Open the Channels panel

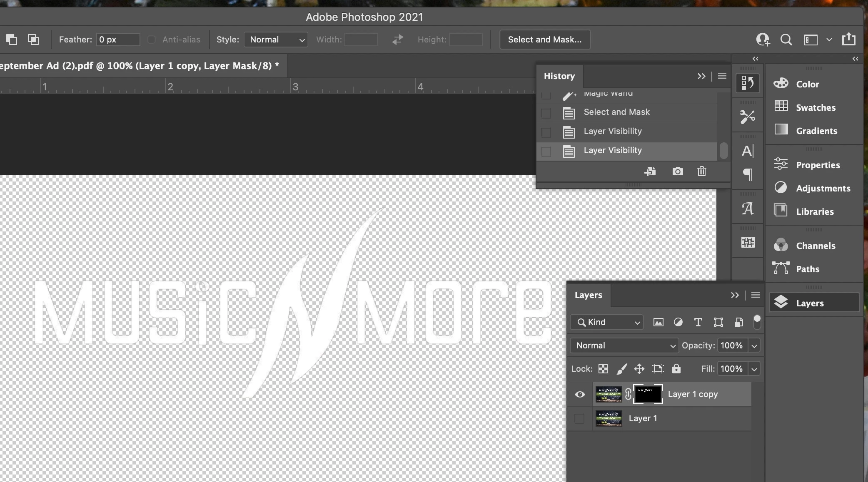pos(815,246)
